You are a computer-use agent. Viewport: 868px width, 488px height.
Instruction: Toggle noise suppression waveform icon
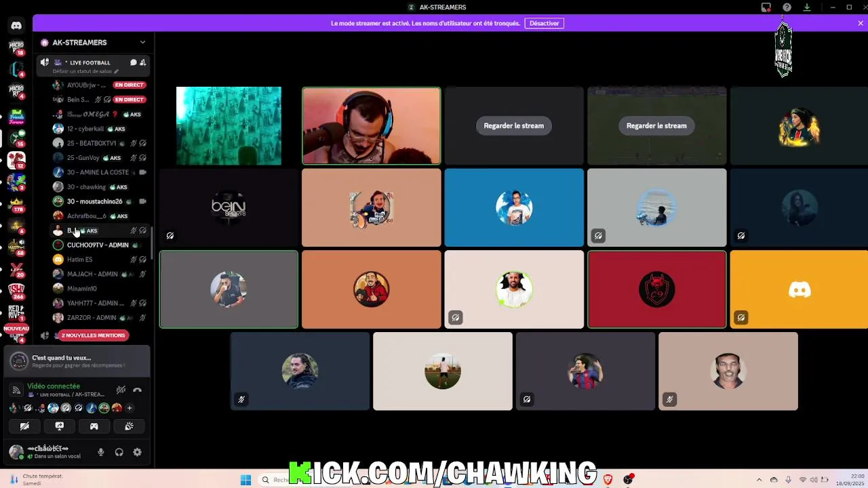coord(121,390)
